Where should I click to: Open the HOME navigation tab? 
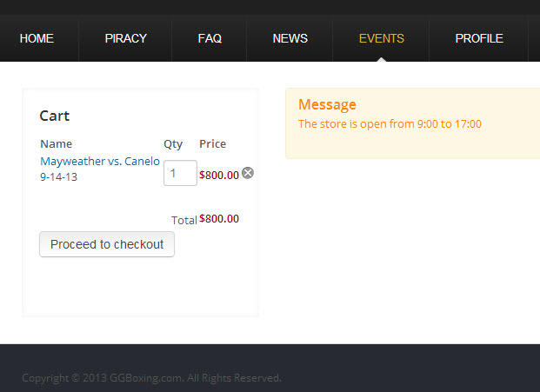[37, 38]
